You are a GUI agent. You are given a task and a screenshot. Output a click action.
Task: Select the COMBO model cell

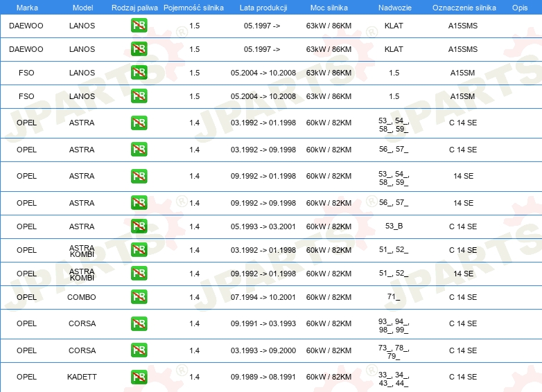click(x=82, y=297)
